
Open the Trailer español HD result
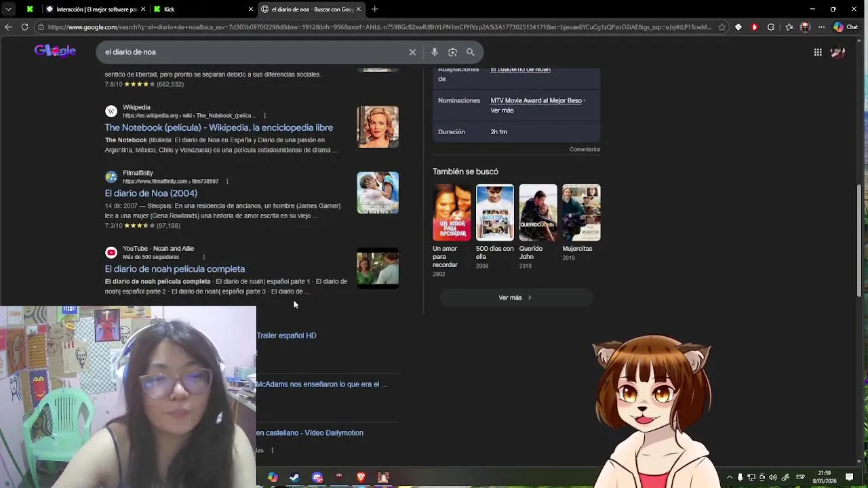(x=286, y=335)
